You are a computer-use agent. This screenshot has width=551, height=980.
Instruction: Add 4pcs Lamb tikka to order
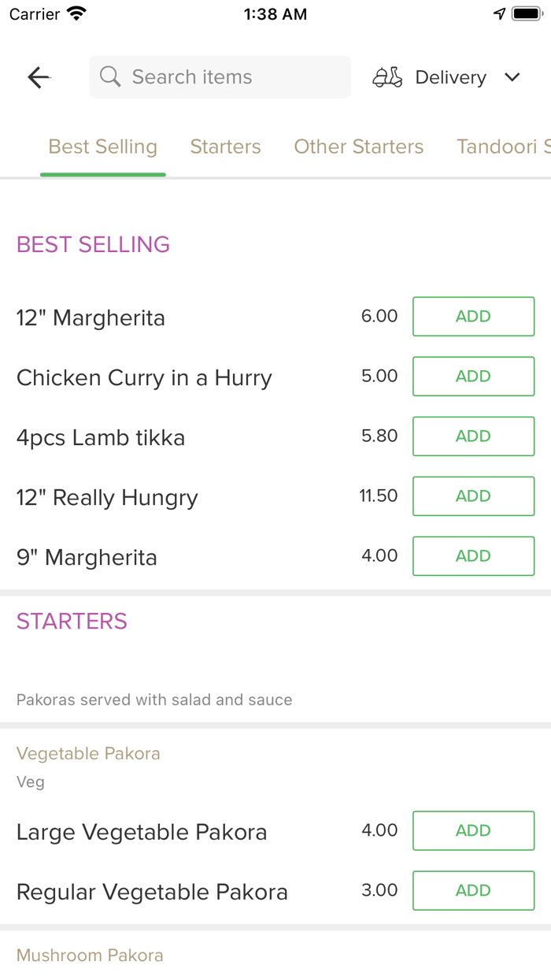click(473, 436)
